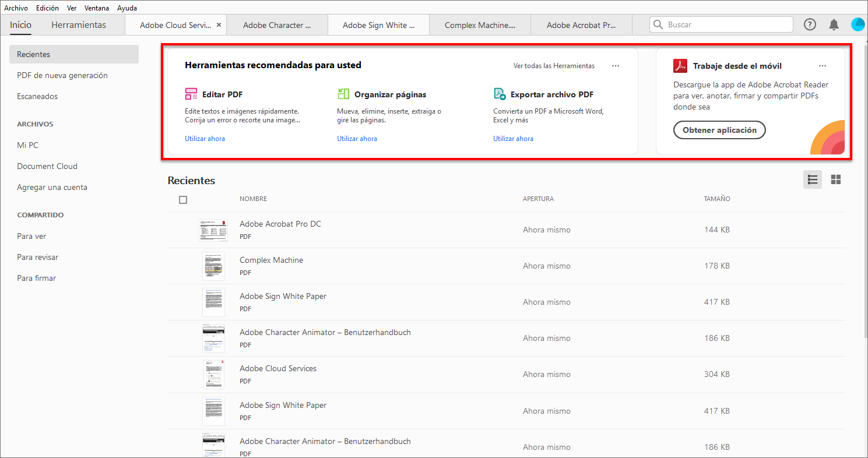Open the help question mark icon
868x458 pixels.
pyautogui.click(x=810, y=24)
